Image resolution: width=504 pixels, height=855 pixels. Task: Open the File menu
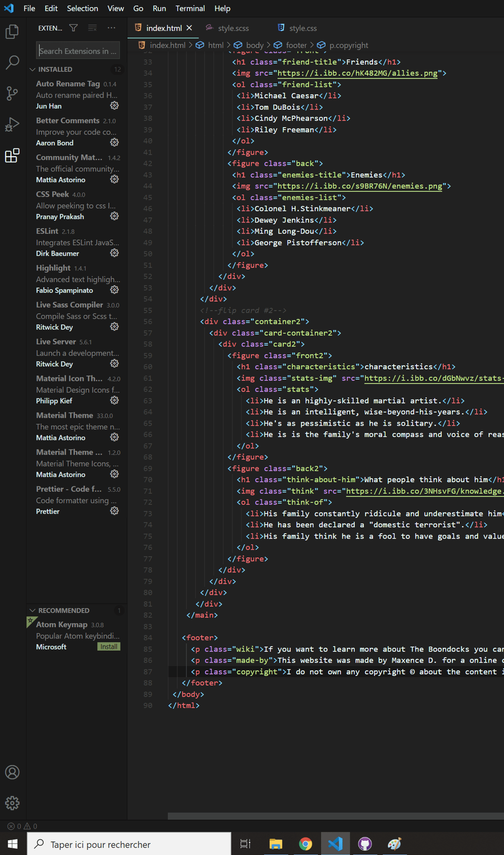[29, 8]
